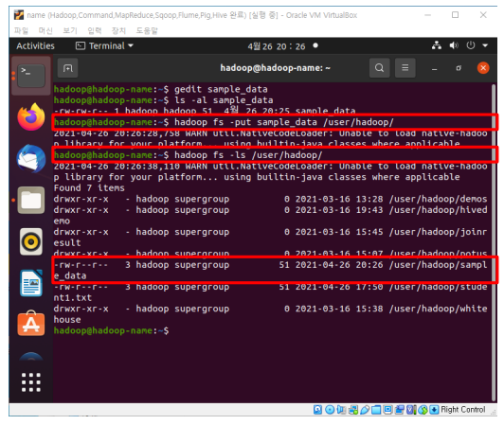The width and height of the screenshot is (504, 425).
Task: Click the terminal vertical scrollbar
Action: (494, 242)
